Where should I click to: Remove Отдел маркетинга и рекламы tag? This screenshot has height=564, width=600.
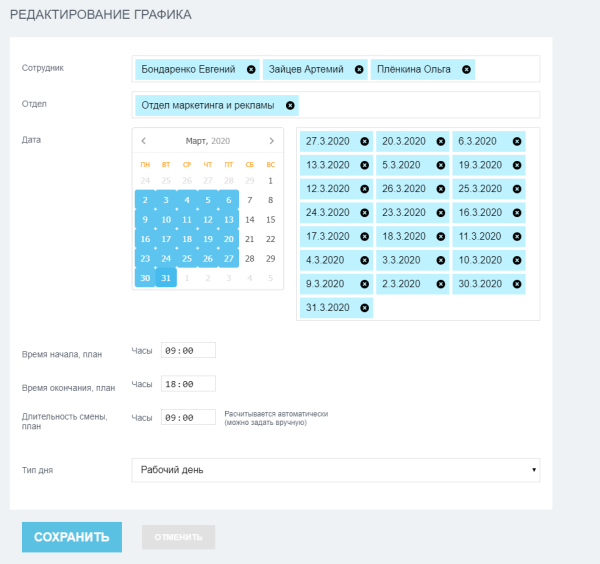click(x=290, y=105)
